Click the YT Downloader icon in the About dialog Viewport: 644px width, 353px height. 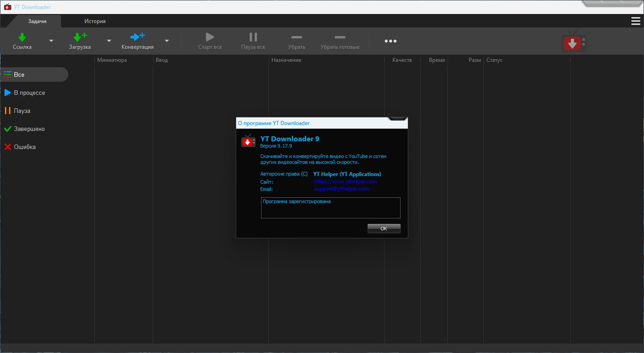(x=248, y=142)
